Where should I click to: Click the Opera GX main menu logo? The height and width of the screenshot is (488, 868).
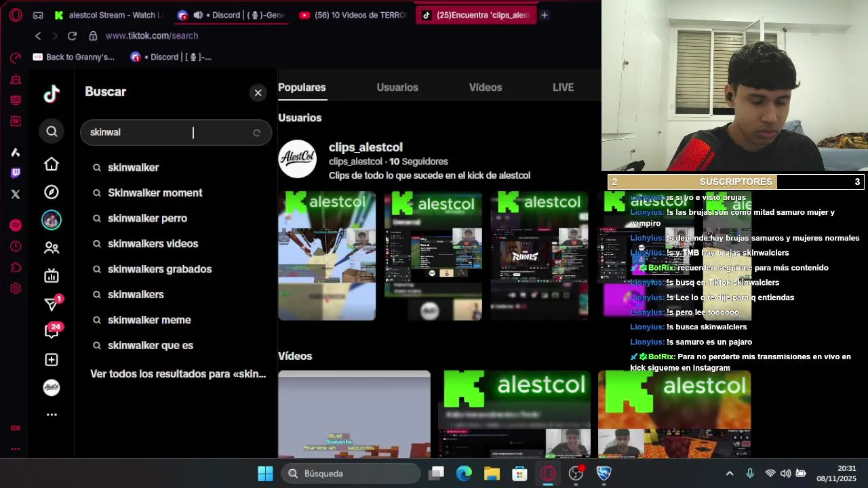(x=16, y=15)
